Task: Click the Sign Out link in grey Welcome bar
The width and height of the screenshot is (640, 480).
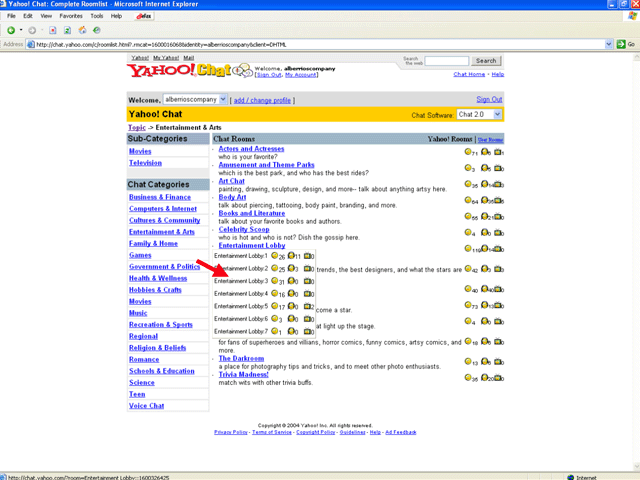Action: pos(489,99)
